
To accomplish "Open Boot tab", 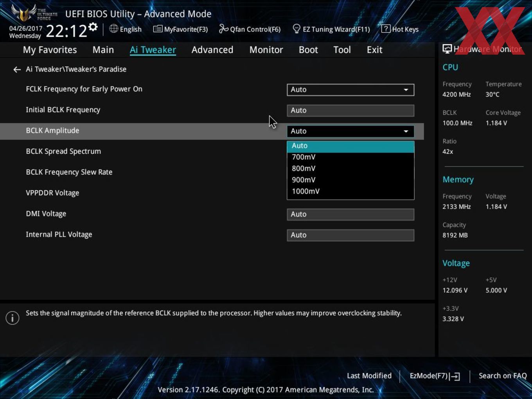I will tap(308, 50).
